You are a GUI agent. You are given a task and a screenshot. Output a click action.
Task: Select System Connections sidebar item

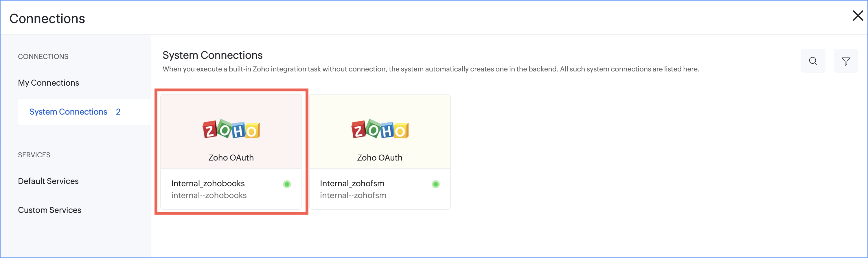click(x=68, y=112)
